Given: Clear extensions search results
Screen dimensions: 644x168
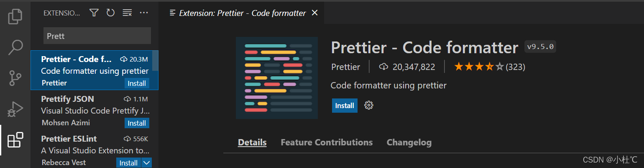Looking at the screenshot, I should click(127, 13).
